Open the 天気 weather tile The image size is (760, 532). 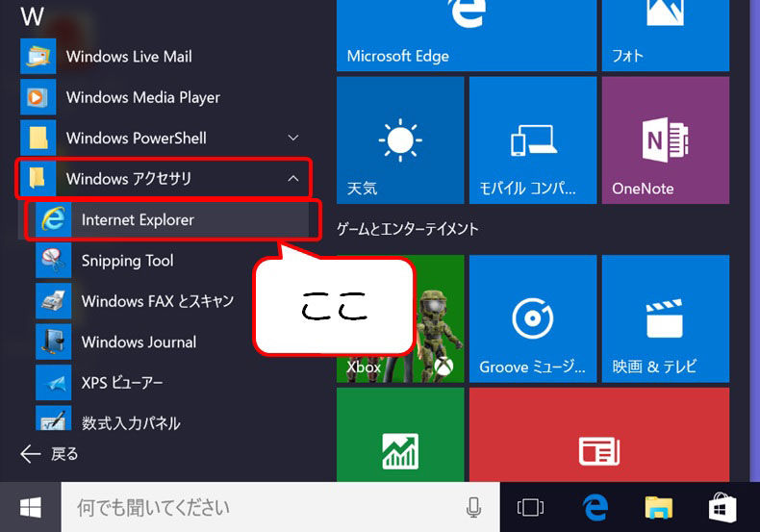click(x=400, y=140)
